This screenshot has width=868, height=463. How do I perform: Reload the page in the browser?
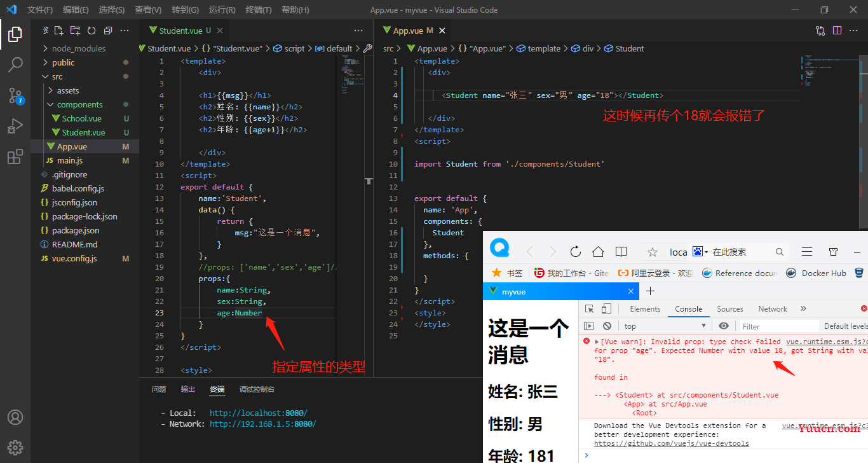tap(576, 251)
